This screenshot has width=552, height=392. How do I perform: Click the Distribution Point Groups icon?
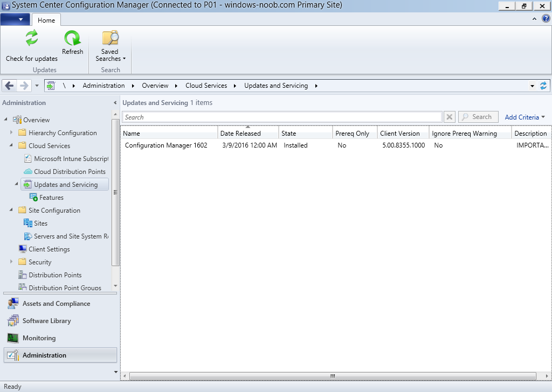[x=23, y=287]
